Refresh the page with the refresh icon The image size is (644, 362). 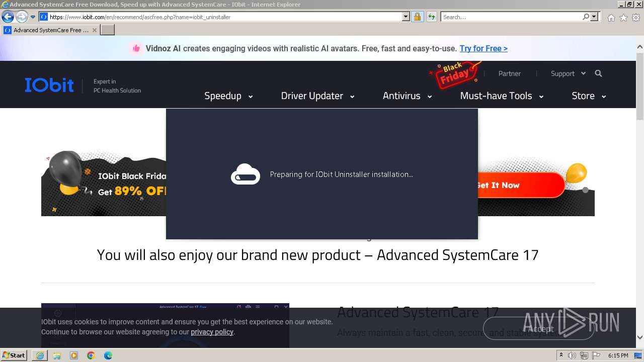click(432, 17)
